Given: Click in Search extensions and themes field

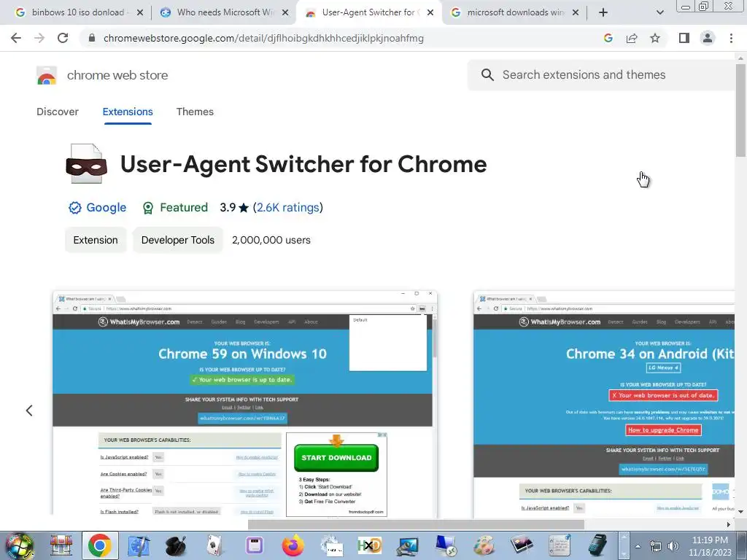Looking at the screenshot, I should pyautogui.click(x=601, y=75).
